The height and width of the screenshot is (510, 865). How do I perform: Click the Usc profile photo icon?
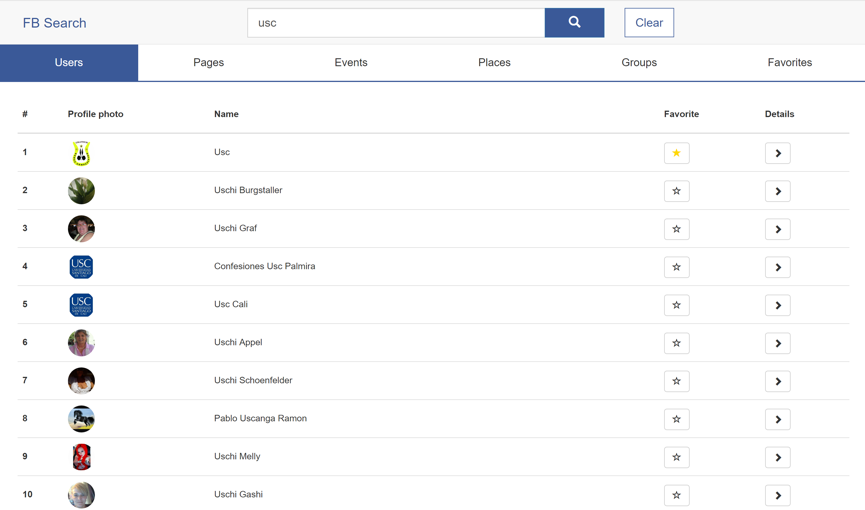(x=81, y=153)
